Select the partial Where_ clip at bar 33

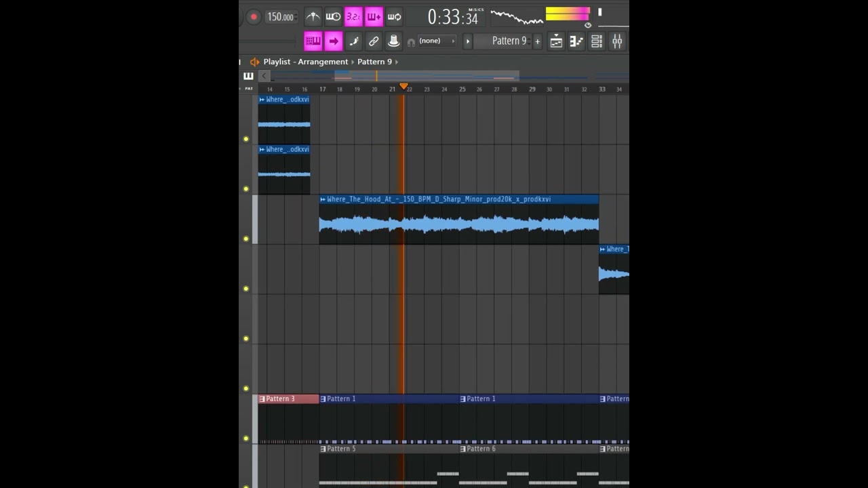[x=614, y=269]
